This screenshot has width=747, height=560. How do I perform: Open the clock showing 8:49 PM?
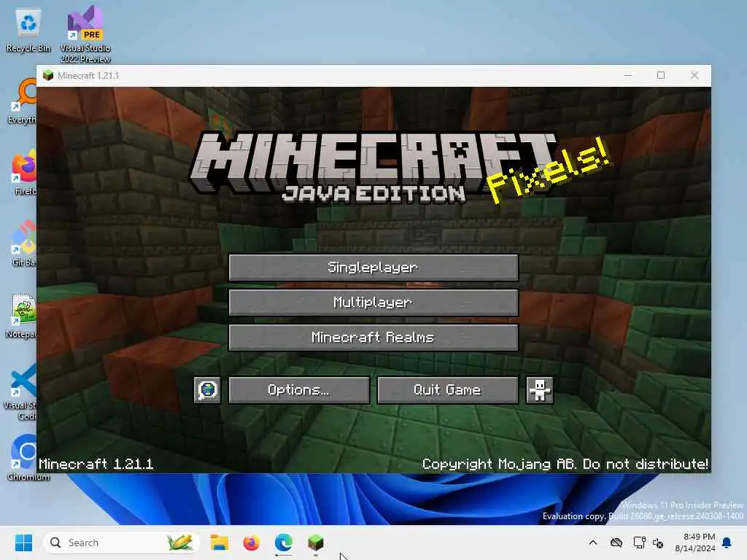pyautogui.click(x=695, y=542)
